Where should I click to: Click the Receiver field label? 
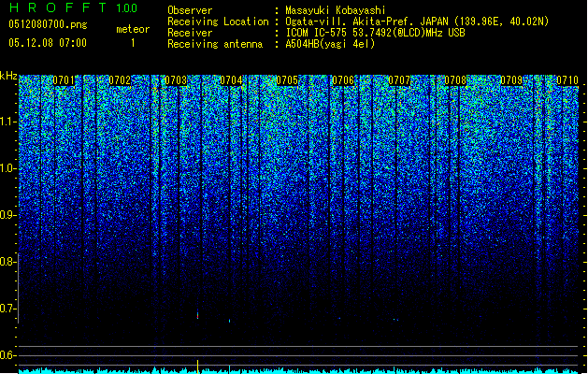(190, 33)
